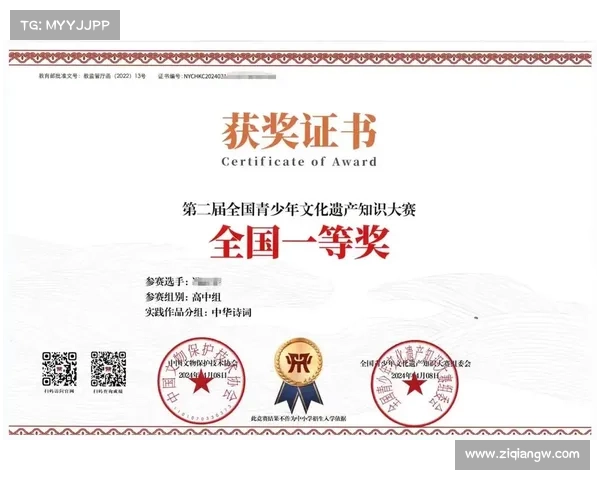Image resolution: width=600 pixels, height=480 pixels.
Task: Click the 第二届全国青少年文化遗产知识大赛 heading
Action: click(299, 209)
